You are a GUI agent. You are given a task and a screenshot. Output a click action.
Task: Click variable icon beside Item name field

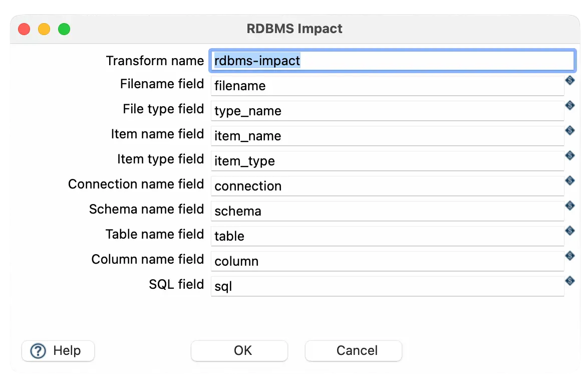569,130
